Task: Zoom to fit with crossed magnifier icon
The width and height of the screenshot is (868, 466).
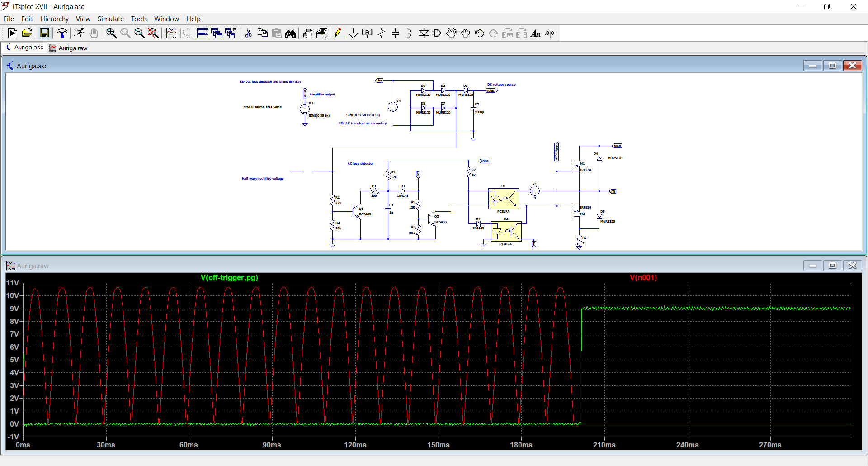Action: click(x=153, y=33)
